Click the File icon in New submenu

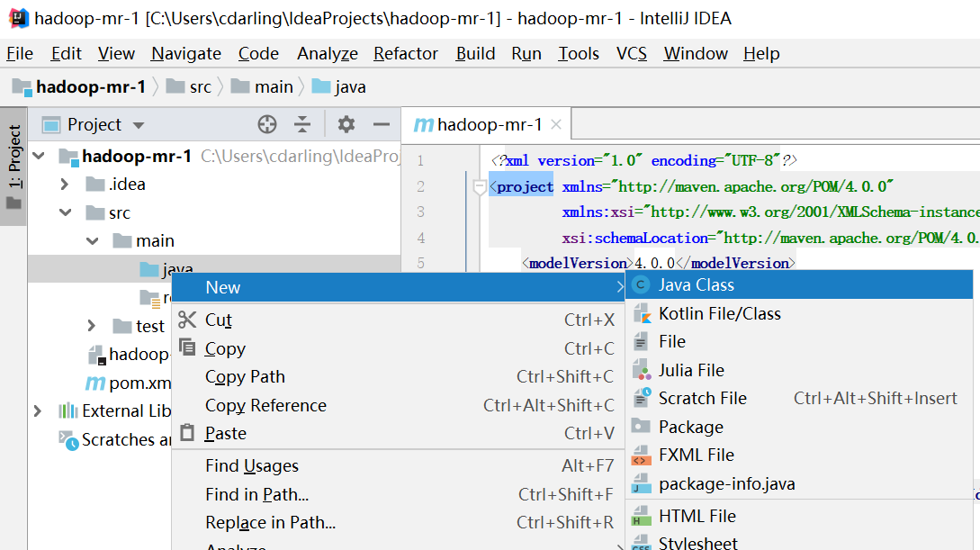(640, 341)
